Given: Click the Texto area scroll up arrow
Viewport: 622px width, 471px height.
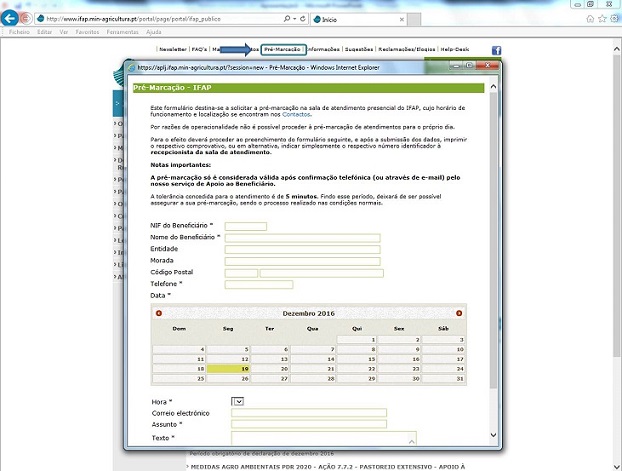Looking at the screenshot, I should click(412, 441).
